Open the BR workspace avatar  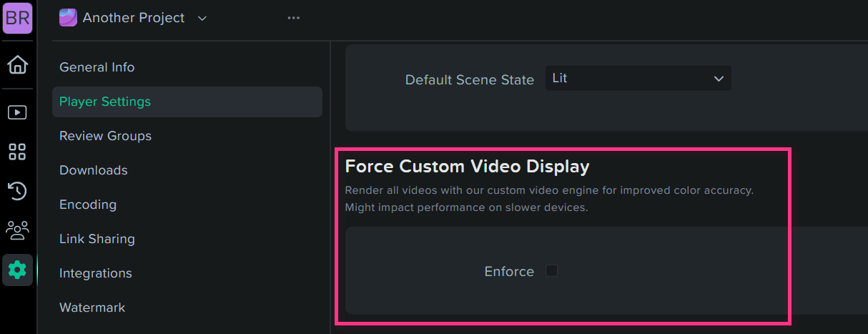[x=17, y=18]
